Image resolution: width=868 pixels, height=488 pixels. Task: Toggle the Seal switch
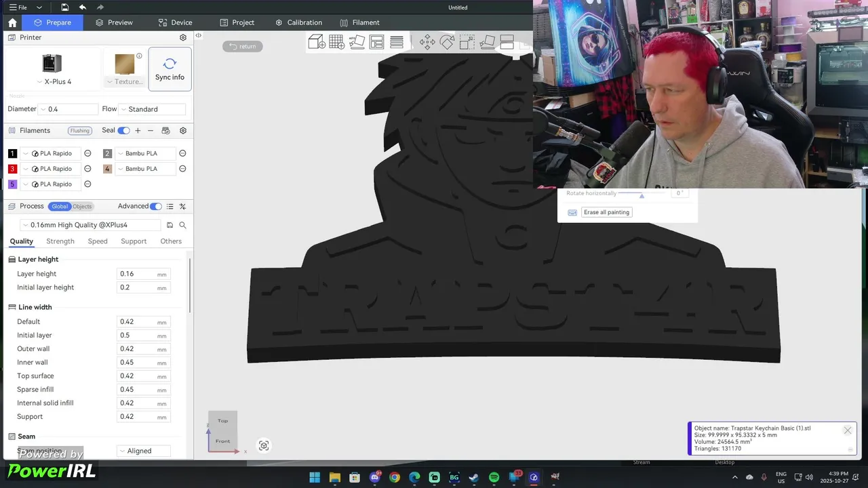click(123, 131)
